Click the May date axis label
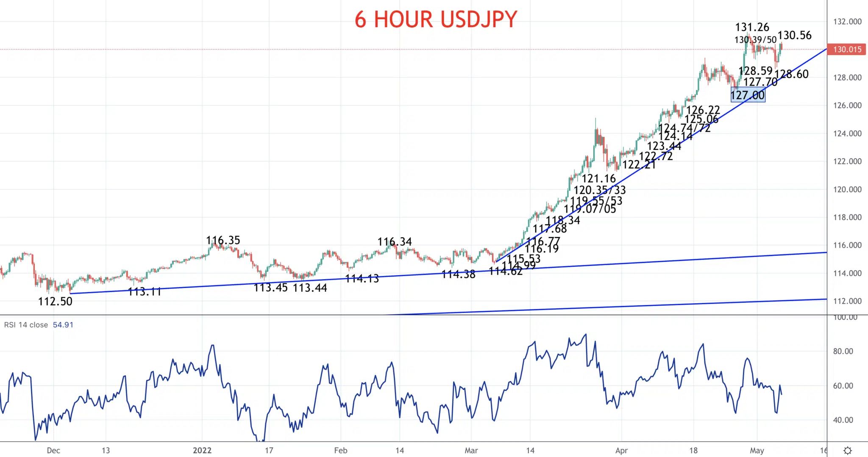The width and height of the screenshot is (868, 457). coord(757,450)
